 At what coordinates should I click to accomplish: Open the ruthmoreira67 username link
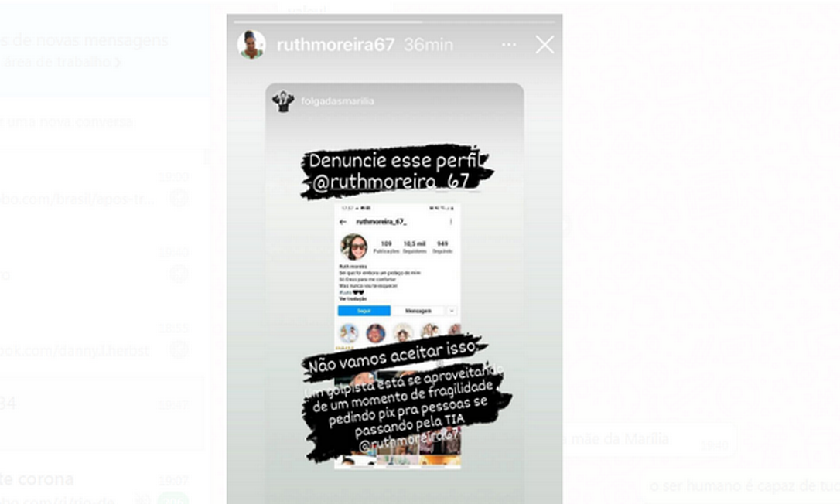click(x=336, y=45)
